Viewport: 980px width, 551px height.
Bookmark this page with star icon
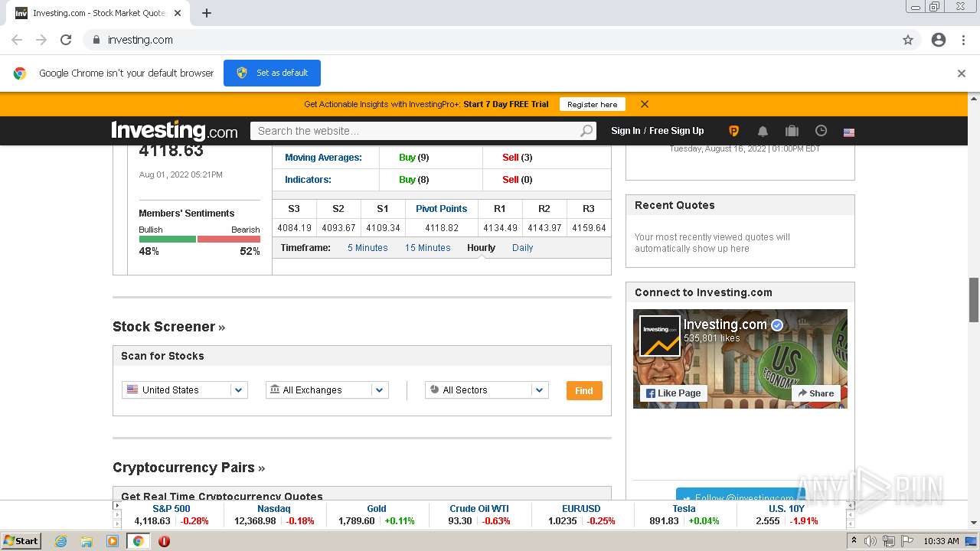tap(908, 40)
